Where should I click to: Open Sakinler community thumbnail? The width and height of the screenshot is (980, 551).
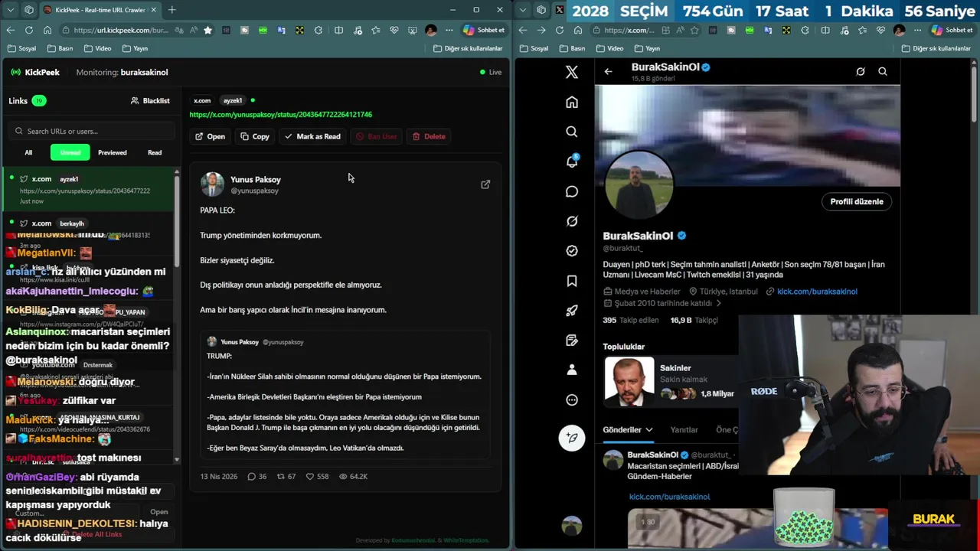coord(629,380)
